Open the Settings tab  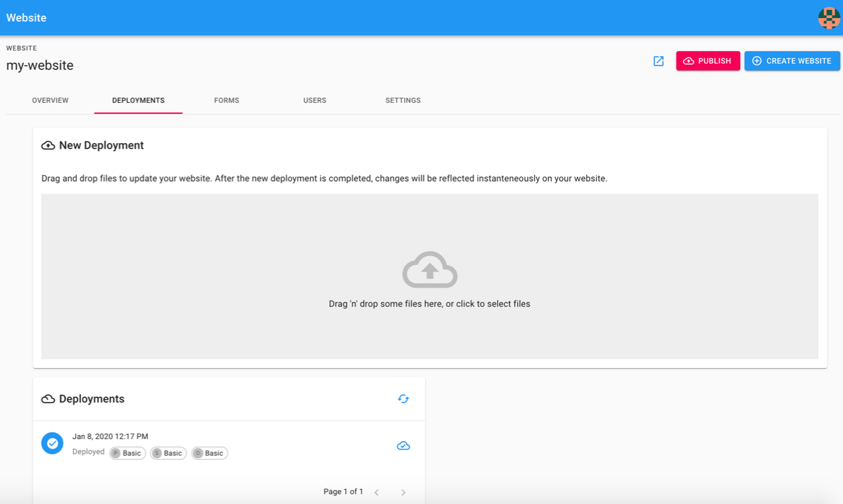(403, 100)
